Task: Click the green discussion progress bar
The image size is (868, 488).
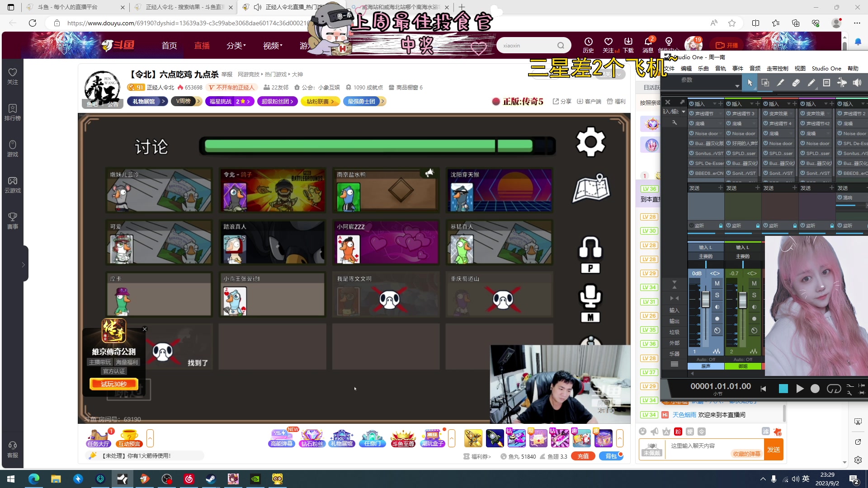Action: (377, 145)
